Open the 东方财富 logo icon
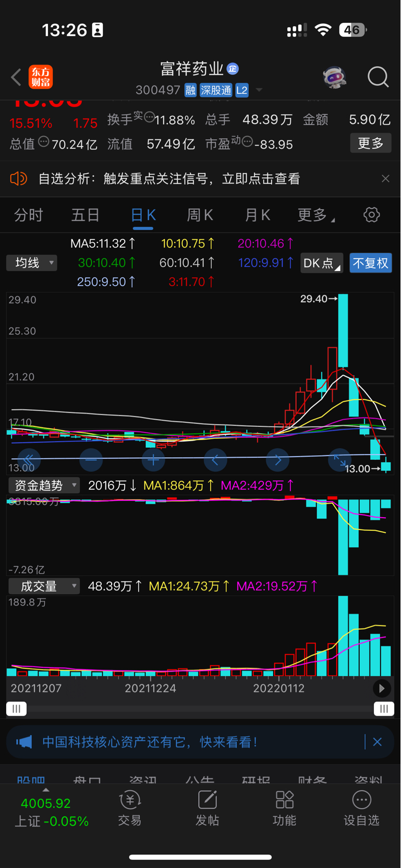The width and height of the screenshot is (401, 868). [x=41, y=77]
